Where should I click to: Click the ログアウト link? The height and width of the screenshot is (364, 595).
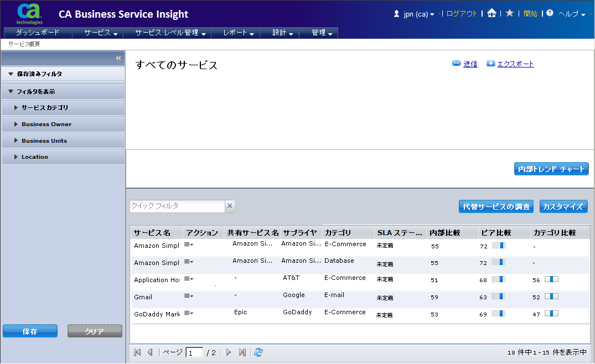point(462,14)
